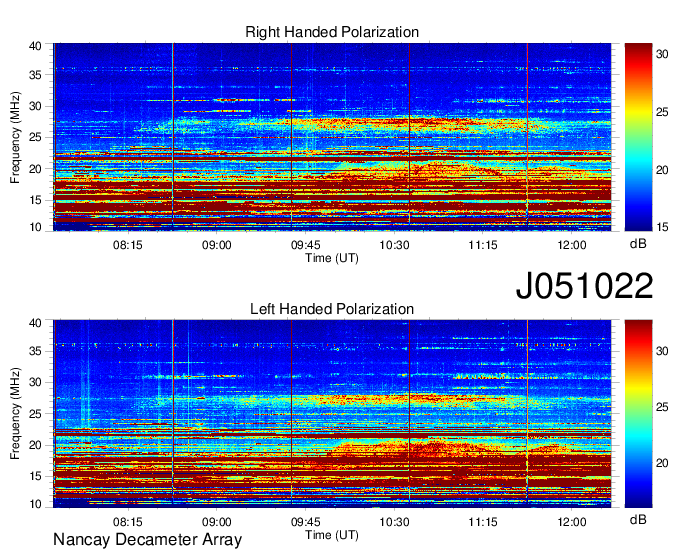Click the 08:15 tick under Left Handed plot
Viewport: 680px width, 552px height.
[128, 522]
